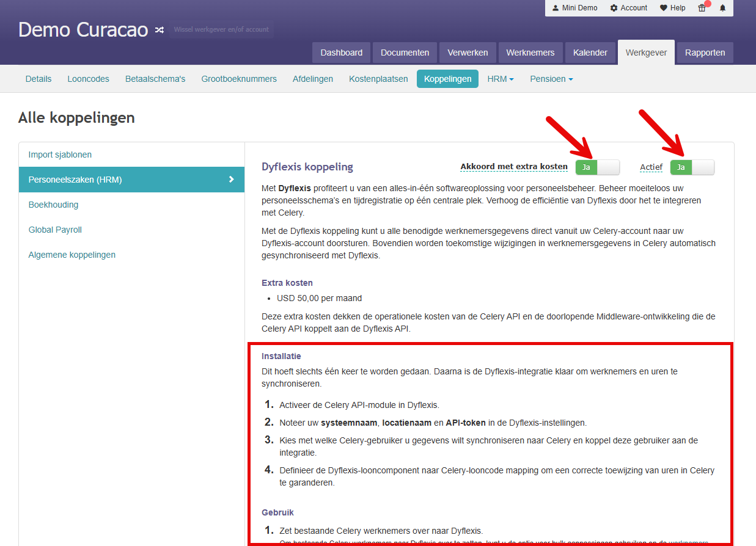756x546 pixels.
Task: Open the Rapporten tab
Action: (x=705, y=53)
